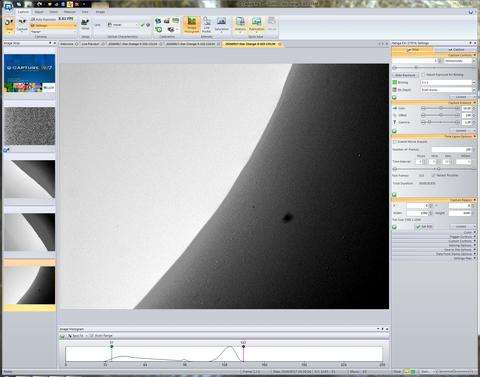Click the help icon at top-right of ribbon
Viewport: 480px width, 377px height.
click(x=471, y=12)
